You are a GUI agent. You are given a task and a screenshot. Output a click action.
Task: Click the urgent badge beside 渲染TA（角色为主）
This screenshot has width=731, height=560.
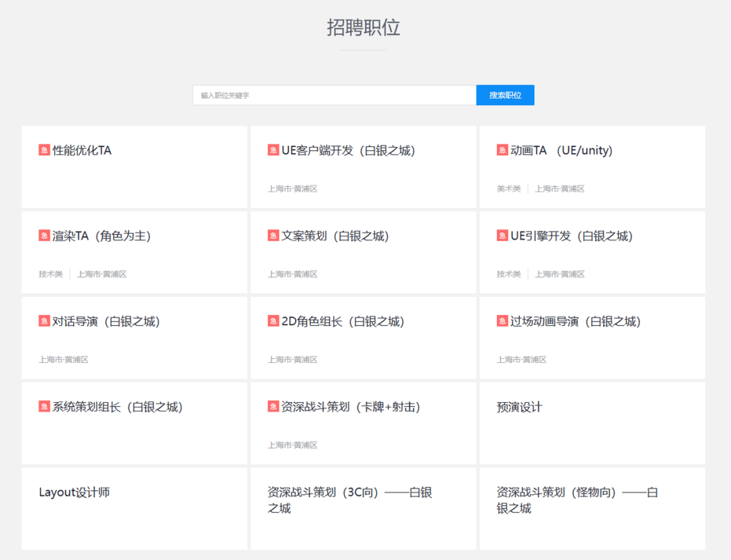(44, 236)
